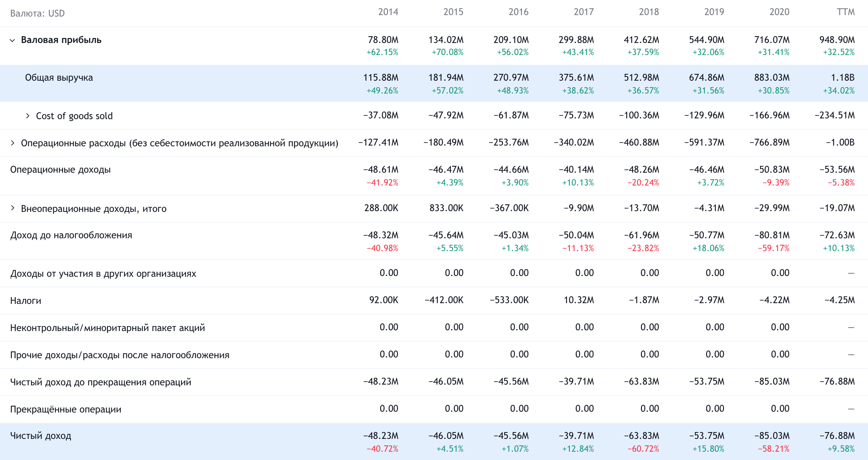
Task: Select the 2019 column header
Action: coord(714,12)
